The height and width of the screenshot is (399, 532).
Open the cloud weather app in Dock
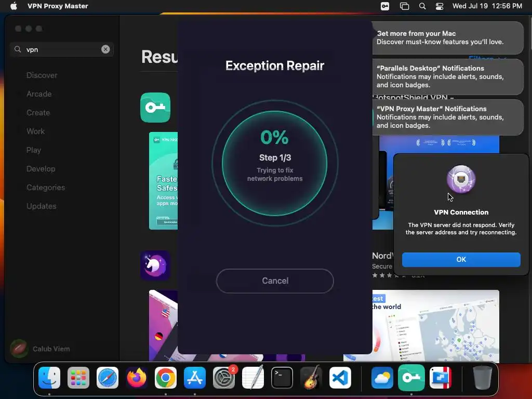382,378
